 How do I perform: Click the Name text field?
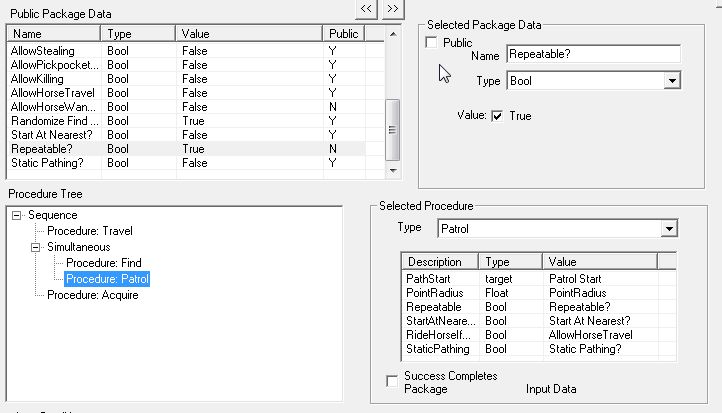coord(593,54)
